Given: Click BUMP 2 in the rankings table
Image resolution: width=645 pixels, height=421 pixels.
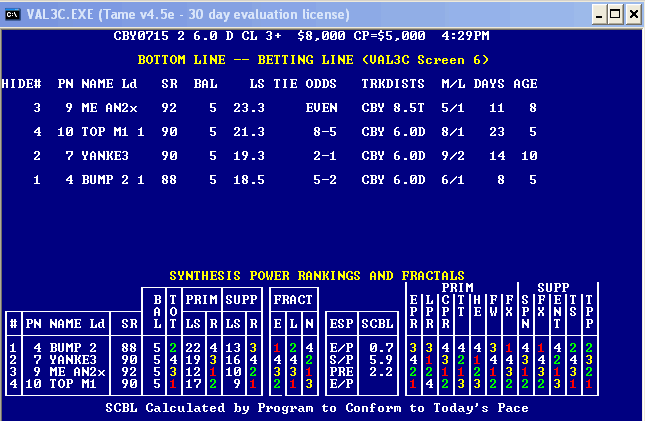Looking at the screenshot, I should point(73,348).
